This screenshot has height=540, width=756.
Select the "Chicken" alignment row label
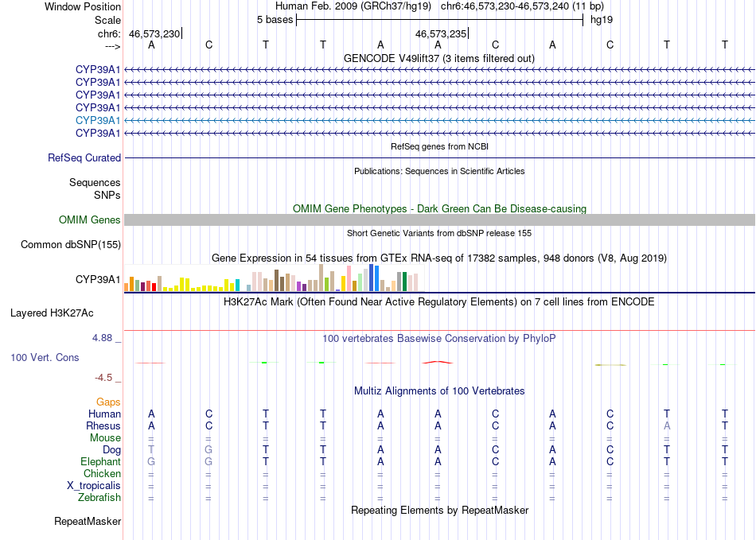point(102,473)
